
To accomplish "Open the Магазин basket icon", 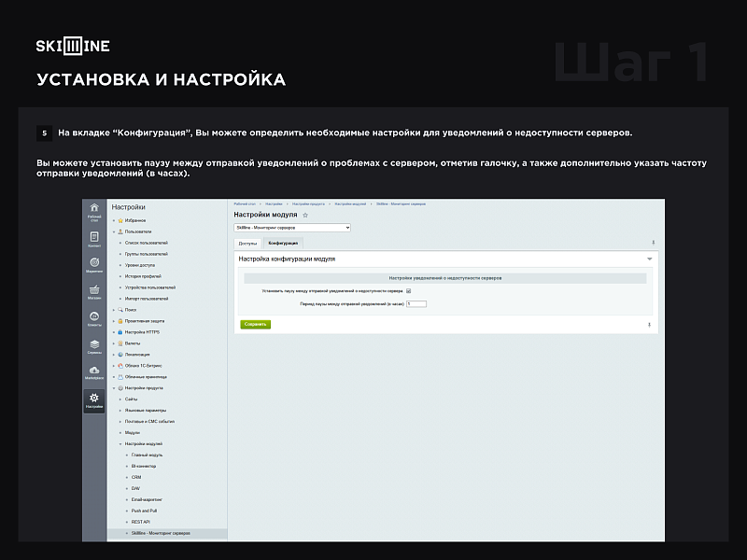I will (94, 292).
